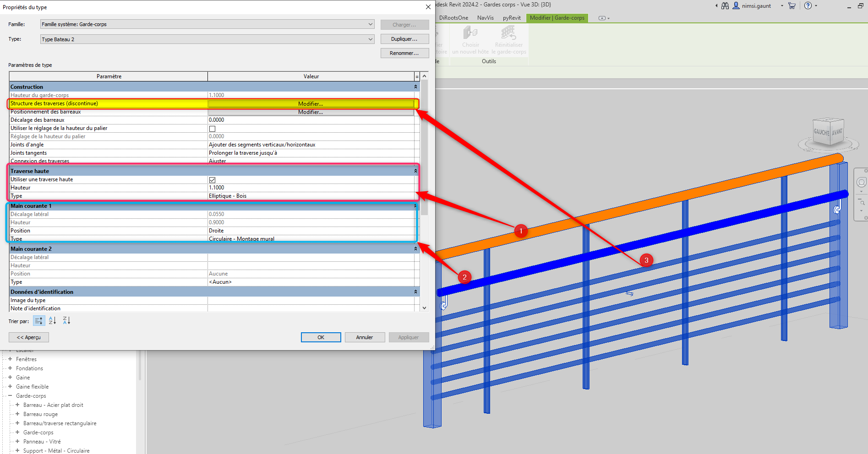This screenshot has height=454, width=868.
Task: Click the binoculars search icon
Action: click(x=725, y=6)
